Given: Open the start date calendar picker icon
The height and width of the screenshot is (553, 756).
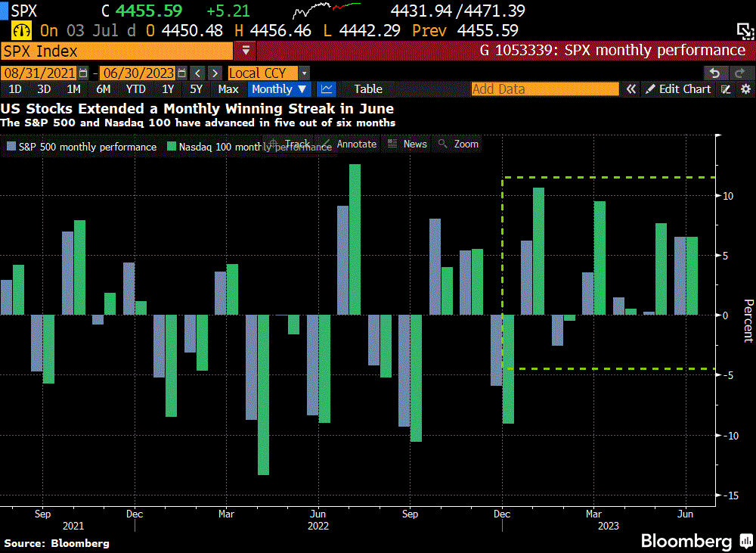Looking at the screenshot, I should pyautogui.click(x=83, y=73).
